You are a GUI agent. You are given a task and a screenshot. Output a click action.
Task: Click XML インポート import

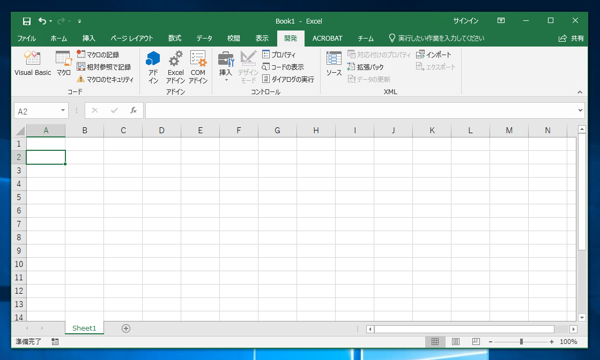434,55
